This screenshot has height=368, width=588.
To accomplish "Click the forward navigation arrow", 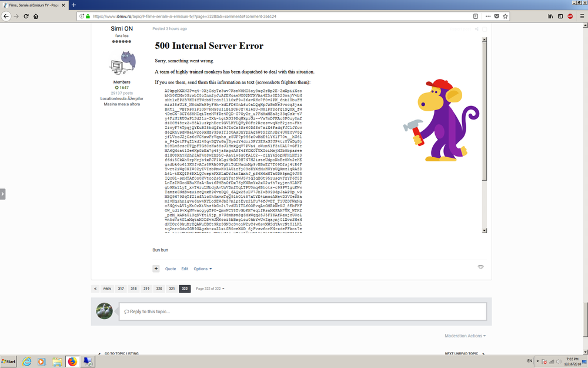I will (x=16, y=16).
